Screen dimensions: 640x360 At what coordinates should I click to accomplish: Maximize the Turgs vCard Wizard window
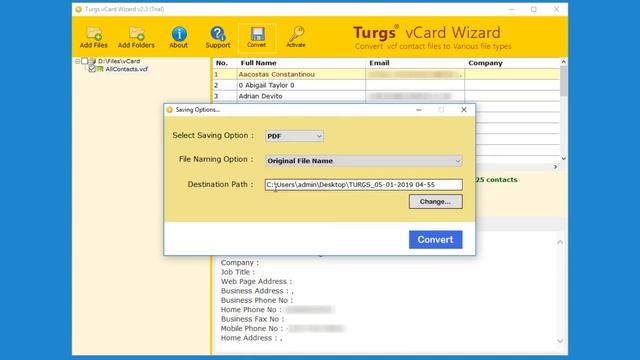point(534,9)
